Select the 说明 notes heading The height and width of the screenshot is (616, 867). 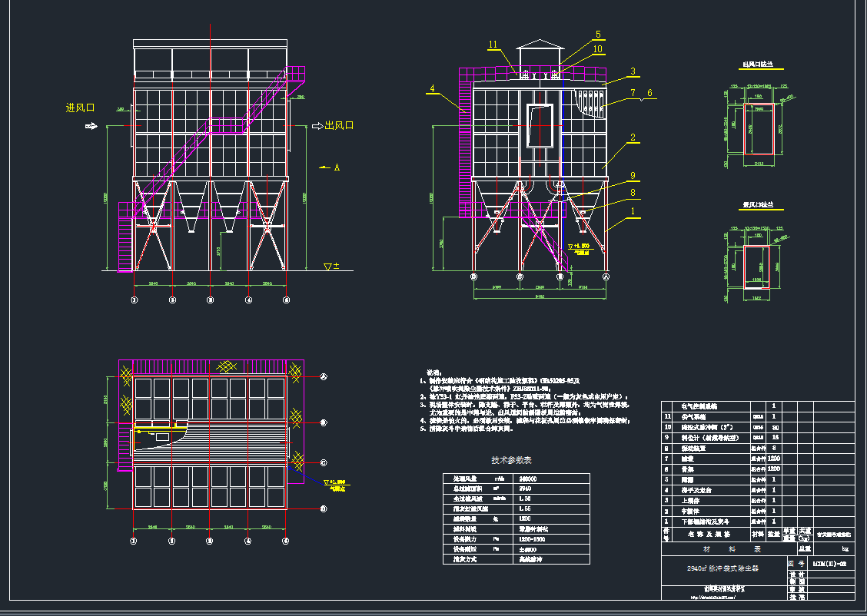click(x=434, y=371)
